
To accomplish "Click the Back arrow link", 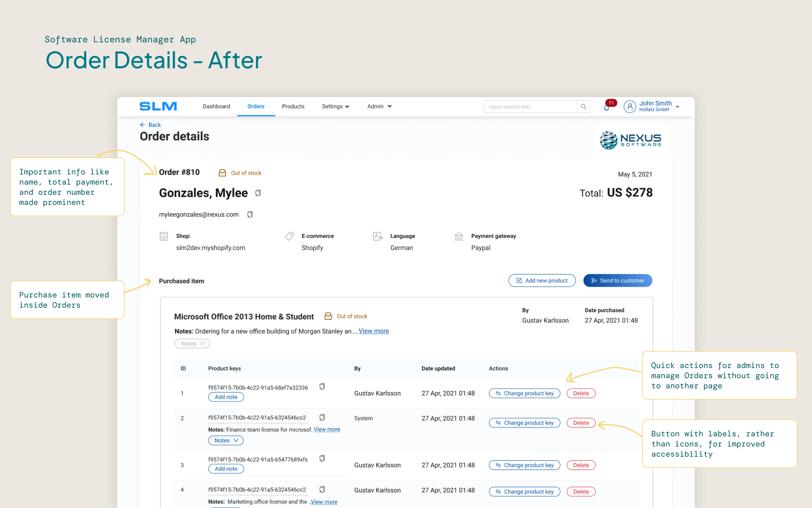I will [150, 125].
